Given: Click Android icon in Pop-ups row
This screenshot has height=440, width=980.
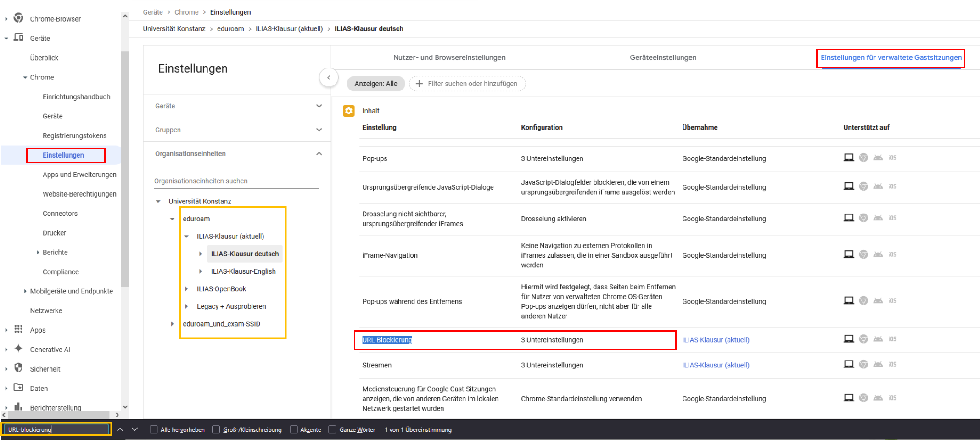Looking at the screenshot, I should pyautogui.click(x=878, y=158).
